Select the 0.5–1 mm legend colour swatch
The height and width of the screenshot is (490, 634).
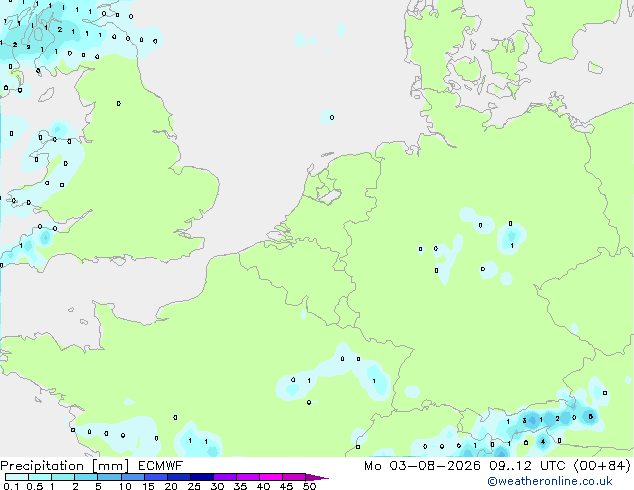click(x=40, y=477)
